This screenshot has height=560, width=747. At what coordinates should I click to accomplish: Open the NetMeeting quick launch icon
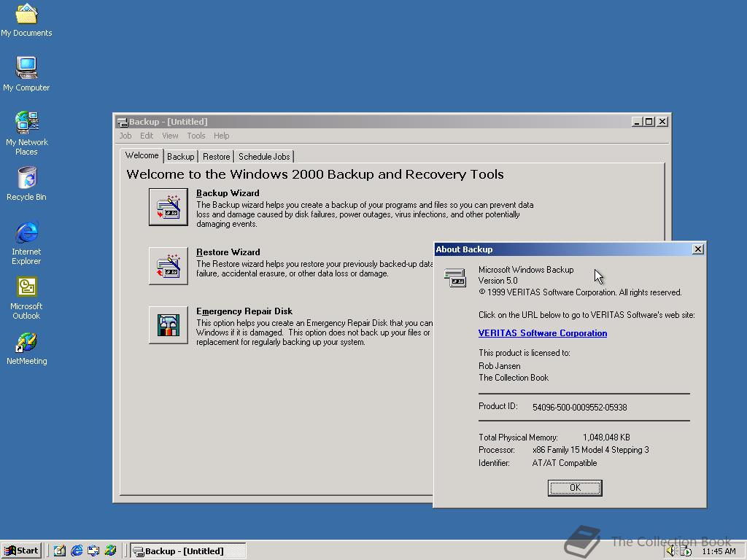point(110,551)
